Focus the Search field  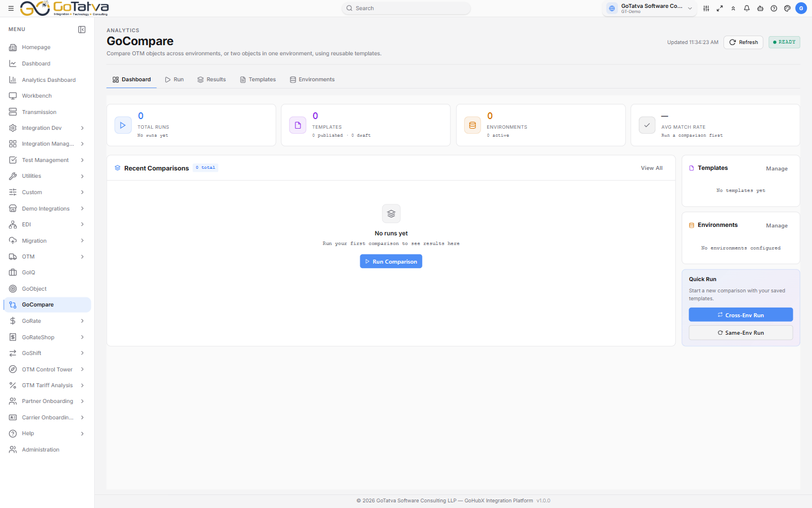click(x=406, y=8)
